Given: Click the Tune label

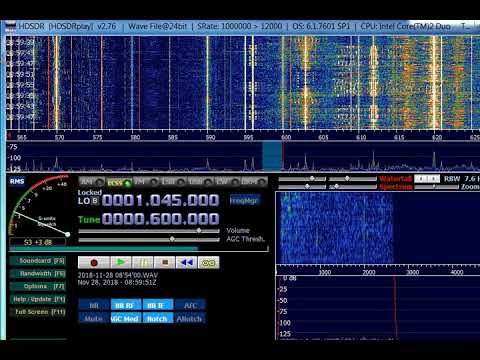Looking at the screenshot, I should 89,220.
